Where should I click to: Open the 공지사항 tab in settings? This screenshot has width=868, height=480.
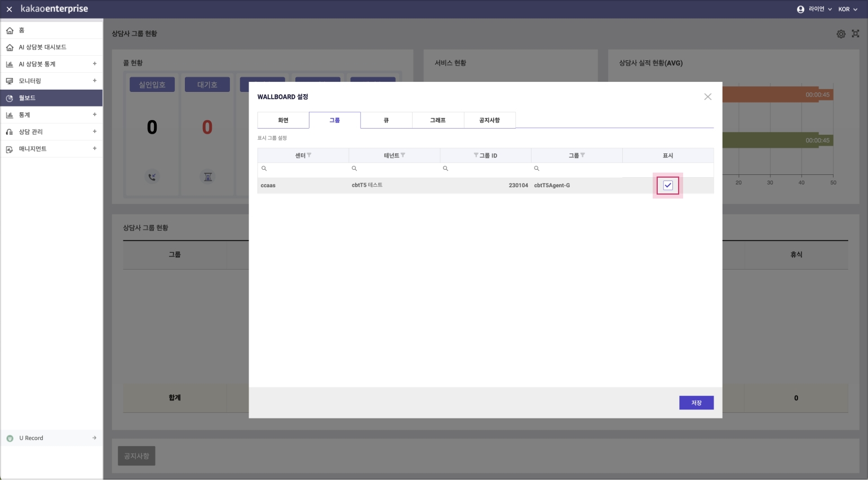pyautogui.click(x=489, y=120)
